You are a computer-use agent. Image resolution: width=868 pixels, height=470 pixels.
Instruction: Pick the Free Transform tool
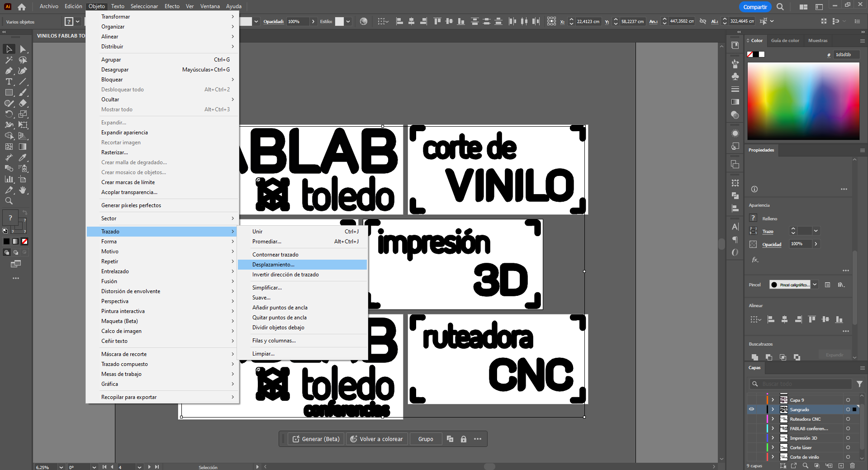click(x=23, y=125)
